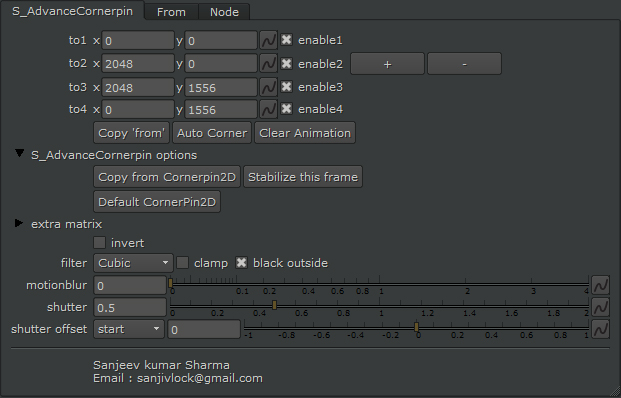Open animation menu for to1 knob
Screen dimensions: 621x398
click(269, 40)
